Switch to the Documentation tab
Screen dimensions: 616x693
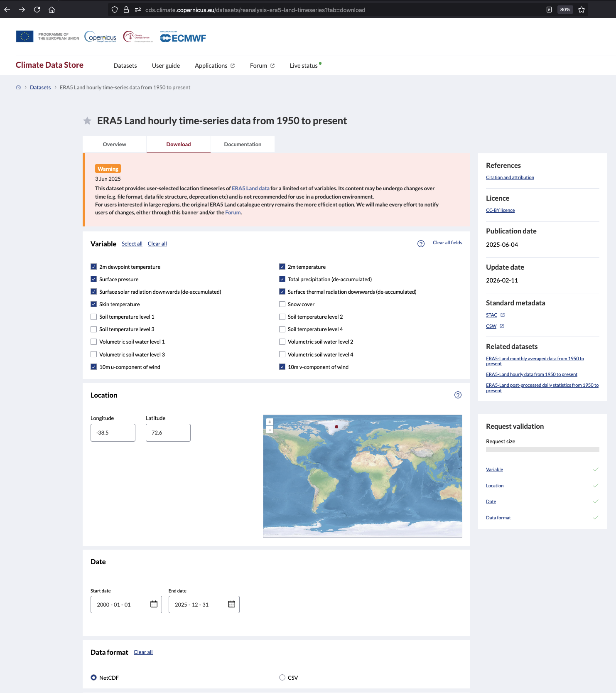click(243, 145)
